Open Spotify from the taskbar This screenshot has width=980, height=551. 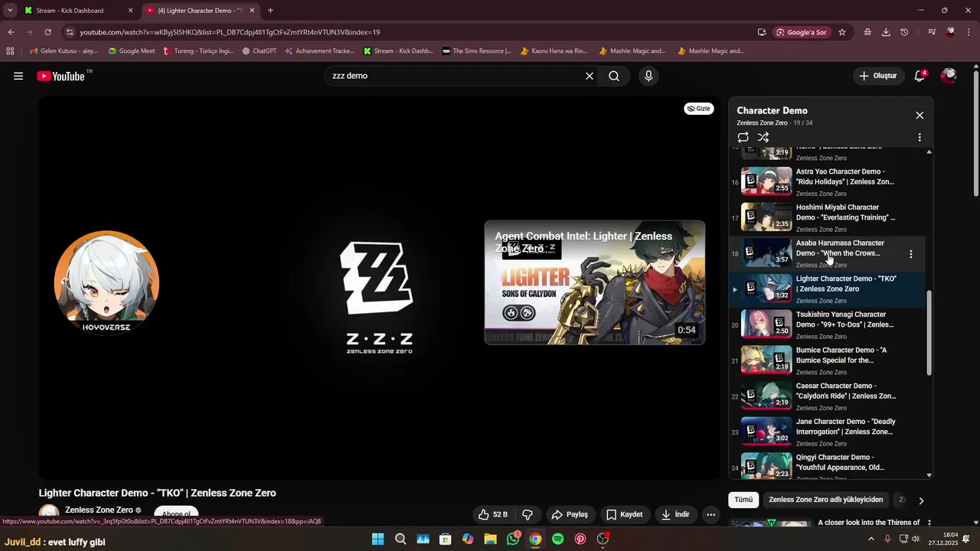[x=558, y=539]
